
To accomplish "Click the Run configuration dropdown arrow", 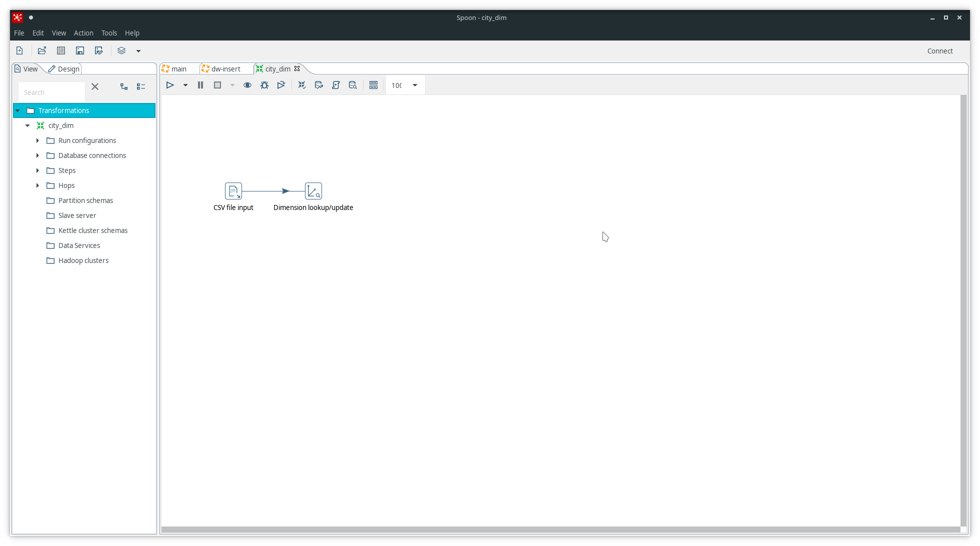I will point(185,85).
